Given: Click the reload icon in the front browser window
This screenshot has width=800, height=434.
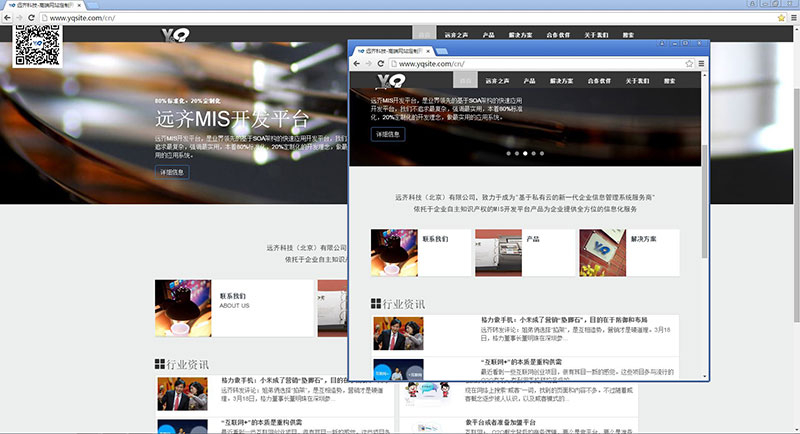Looking at the screenshot, I should pyautogui.click(x=382, y=63).
